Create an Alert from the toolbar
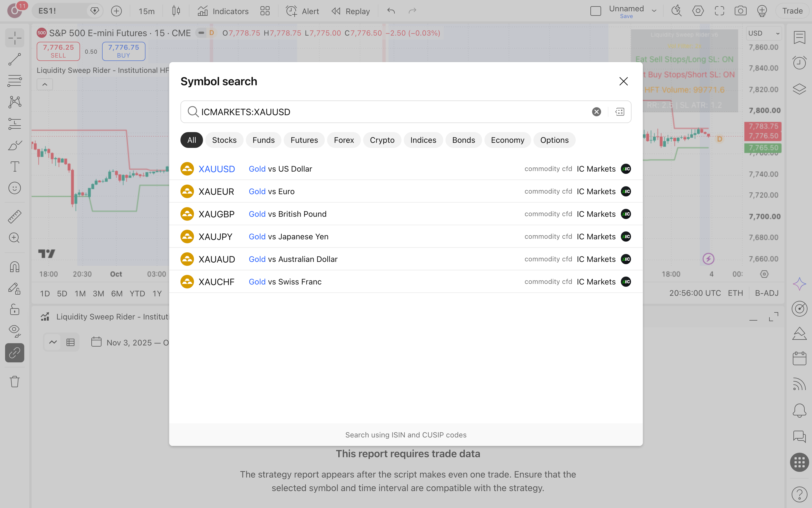This screenshot has width=812, height=508. [x=302, y=11]
